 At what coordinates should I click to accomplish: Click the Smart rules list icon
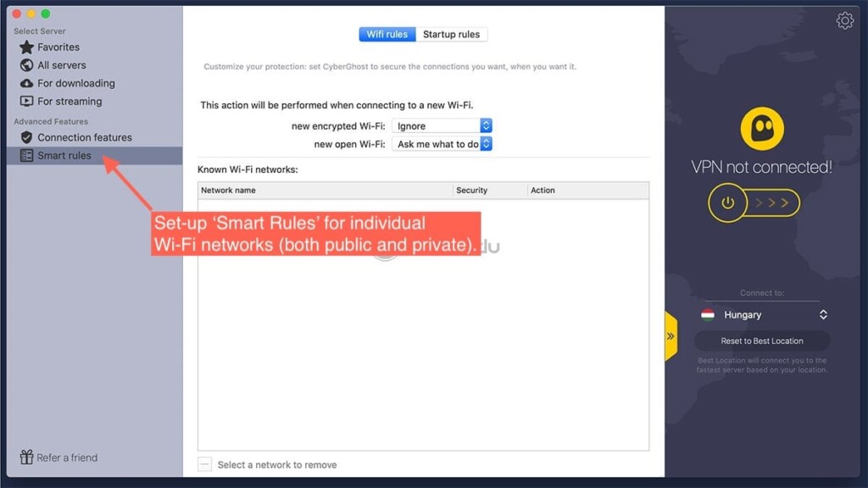pos(26,156)
